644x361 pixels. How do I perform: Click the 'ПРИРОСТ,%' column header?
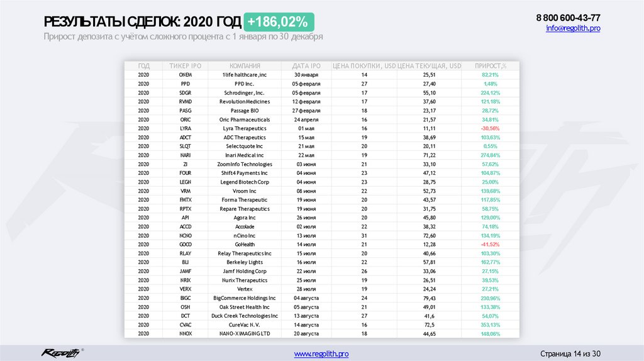point(491,65)
